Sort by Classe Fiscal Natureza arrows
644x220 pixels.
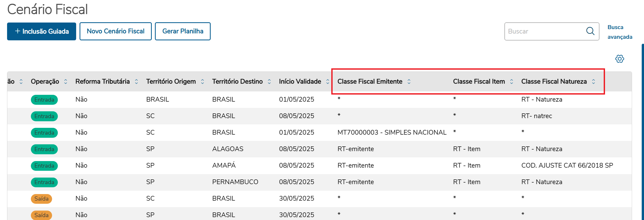pos(593,82)
